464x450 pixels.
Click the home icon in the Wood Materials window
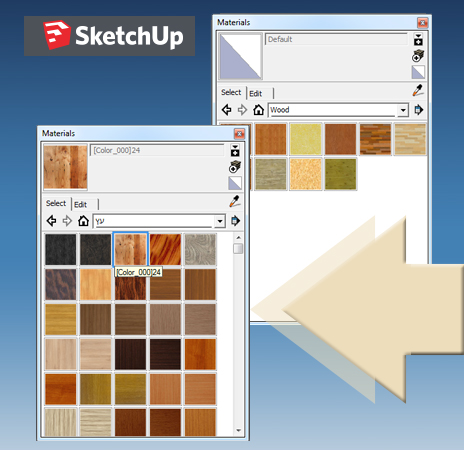(x=258, y=110)
